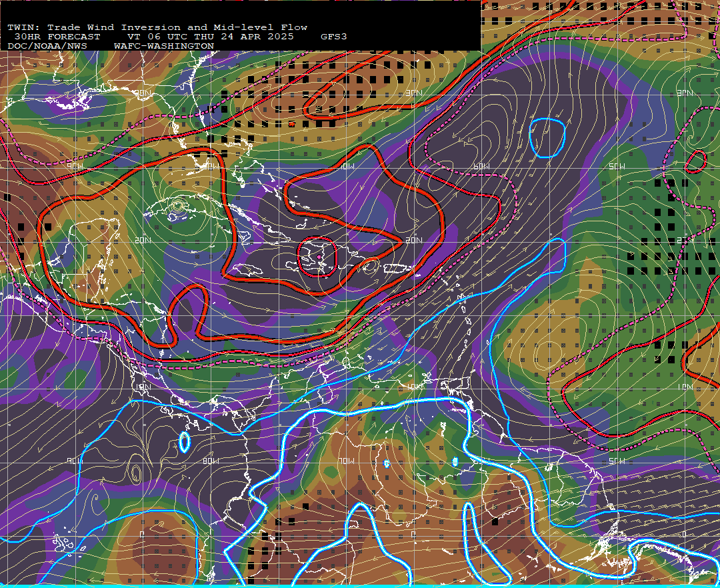This screenshot has width=720, height=588.
Task: Select the "GFS3" model label
Action: coord(334,37)
